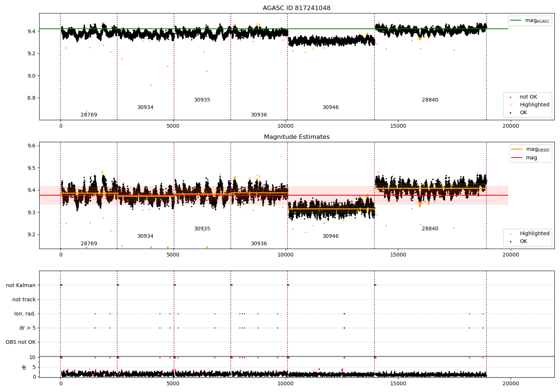
Task: Select "Highlighted" in the AGASC plot legend
Action: [x=535, y=105]
